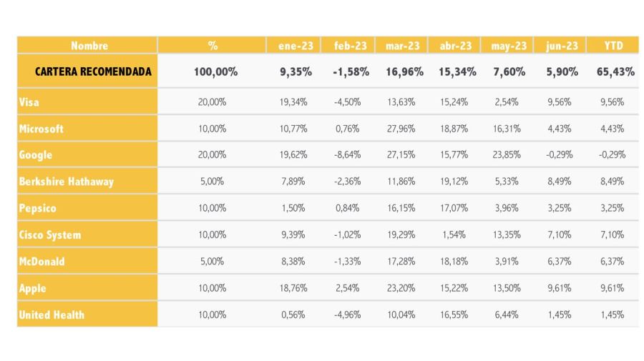Click the jun-23 column header
The image size is (644, 361).
[x=562, y=46]
